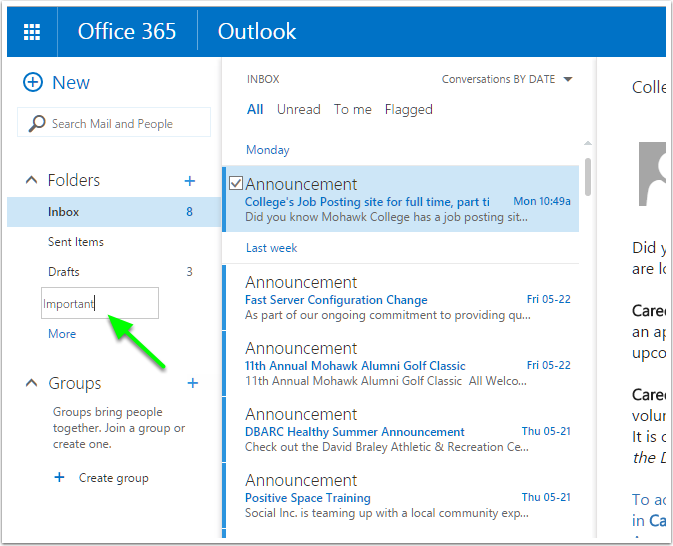This screenshot has width=673, height=546.
Task: Switch to the Unread filter tab
Action: tap(298, 110)
